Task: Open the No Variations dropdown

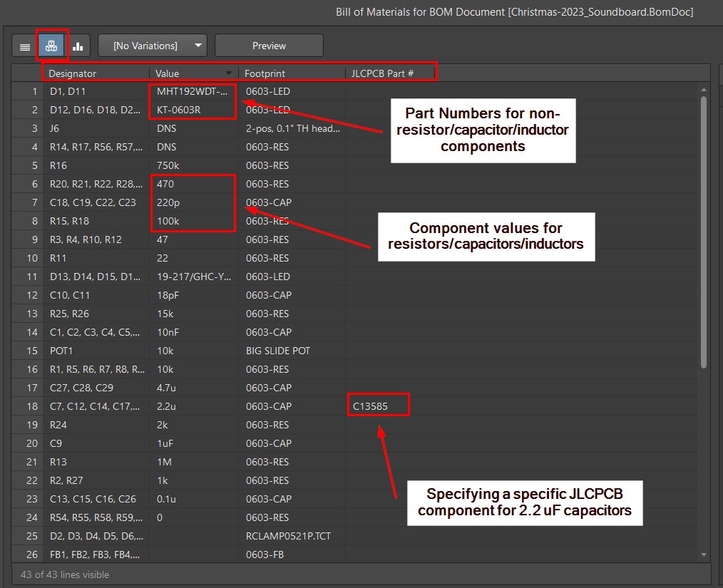Action: click(153, 46)
